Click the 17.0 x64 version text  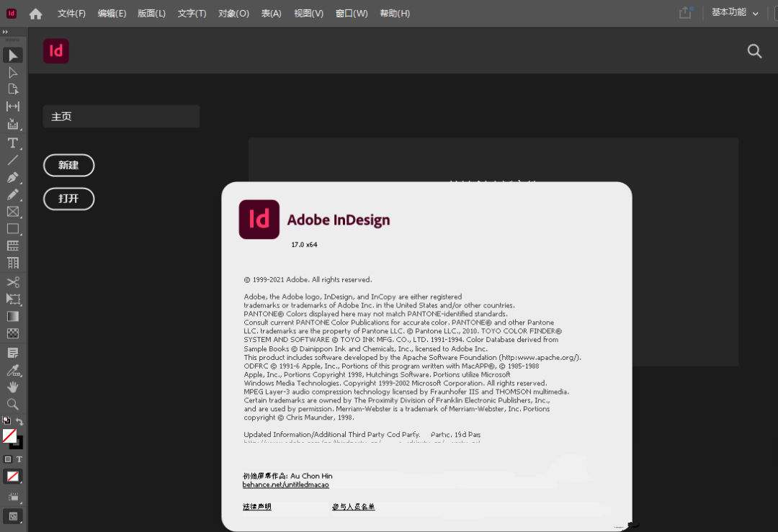304,245
